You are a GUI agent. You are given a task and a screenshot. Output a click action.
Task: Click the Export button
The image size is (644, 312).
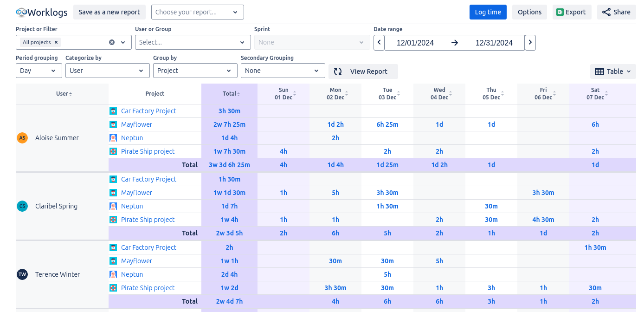coord(572,12)
